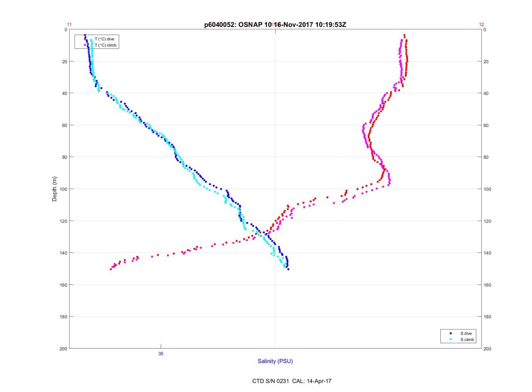Click the '100' tick on the right depth axis
Image resolution: width=532 pixels, height=392 pixels.
point(488,189)
